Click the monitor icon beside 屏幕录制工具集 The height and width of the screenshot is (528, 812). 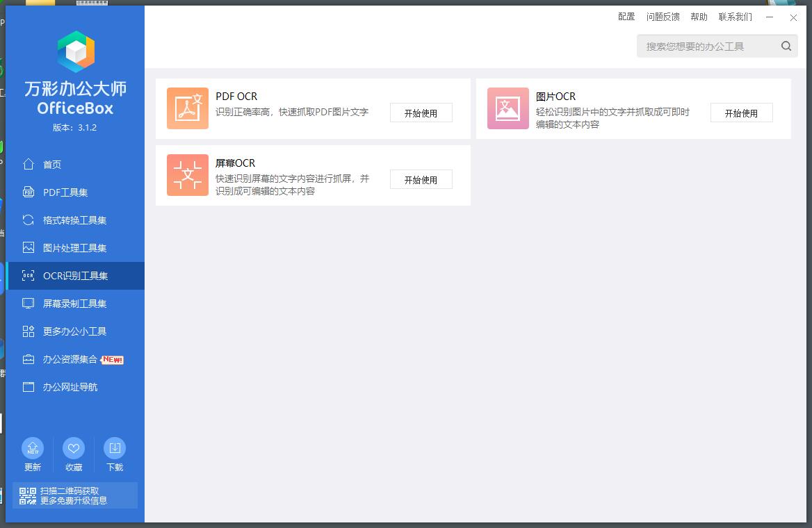point(29,304)
